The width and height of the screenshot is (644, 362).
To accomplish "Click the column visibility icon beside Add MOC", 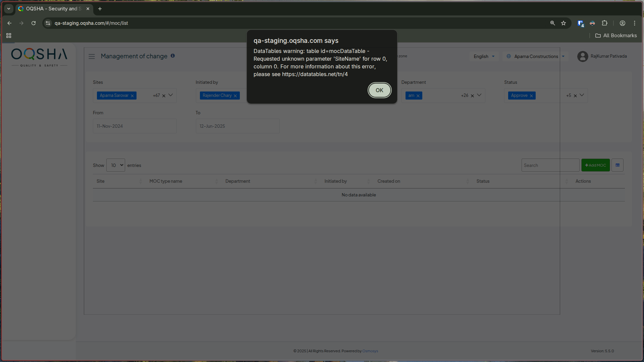I will (617, 165).
